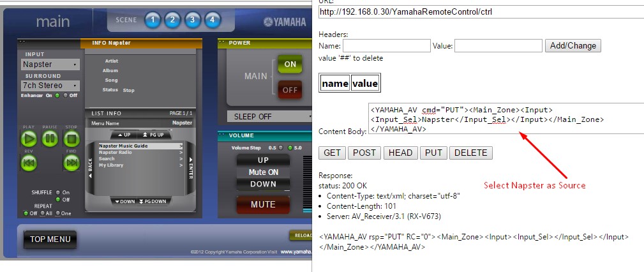Select Scene 4 button
Viewport: 644px width, 272px height.
click(x=213, y=20)
